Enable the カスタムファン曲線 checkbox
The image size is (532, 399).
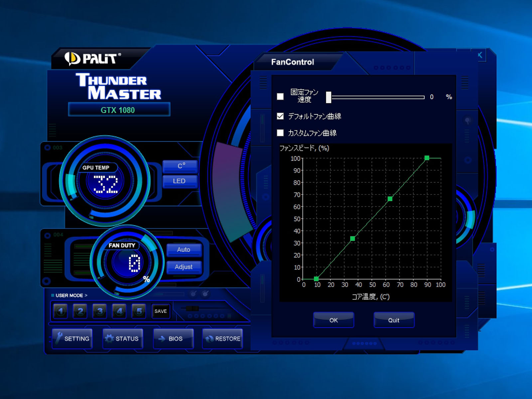[280, 133]
